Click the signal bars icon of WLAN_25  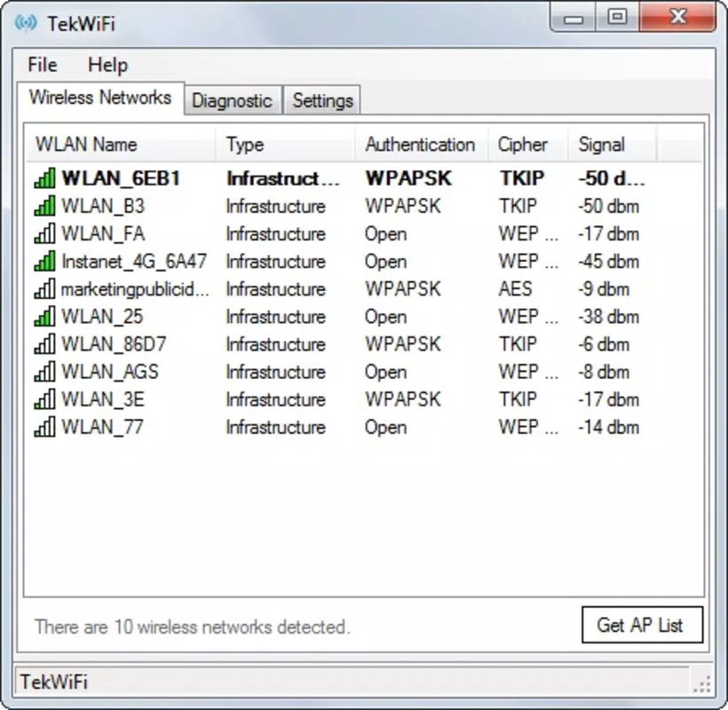pyautogui.click(x=44, y=317)
